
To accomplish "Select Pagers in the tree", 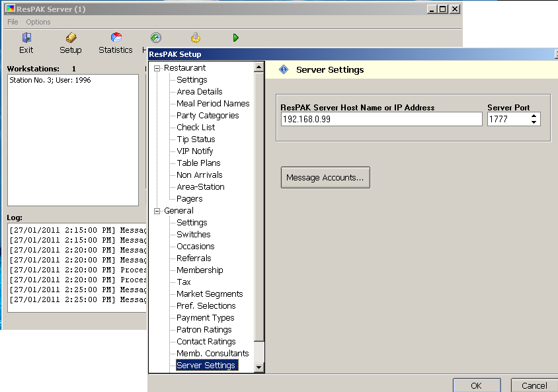I will 189,199.
